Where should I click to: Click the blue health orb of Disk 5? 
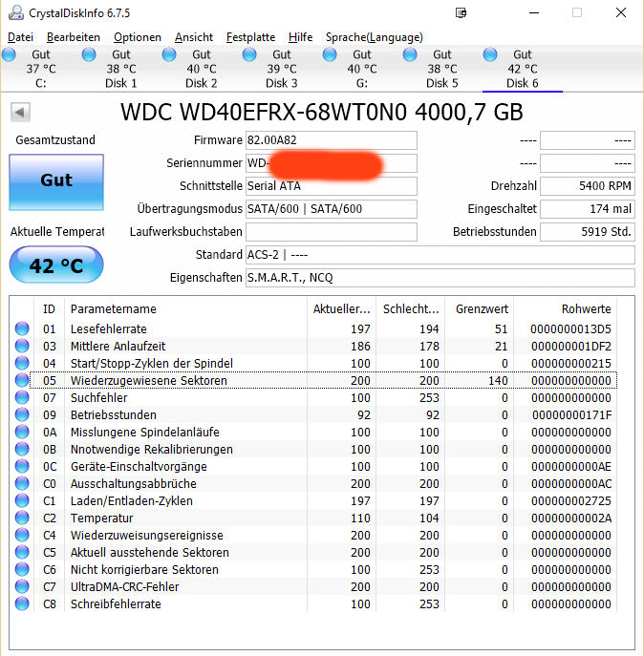coord(410,54)
